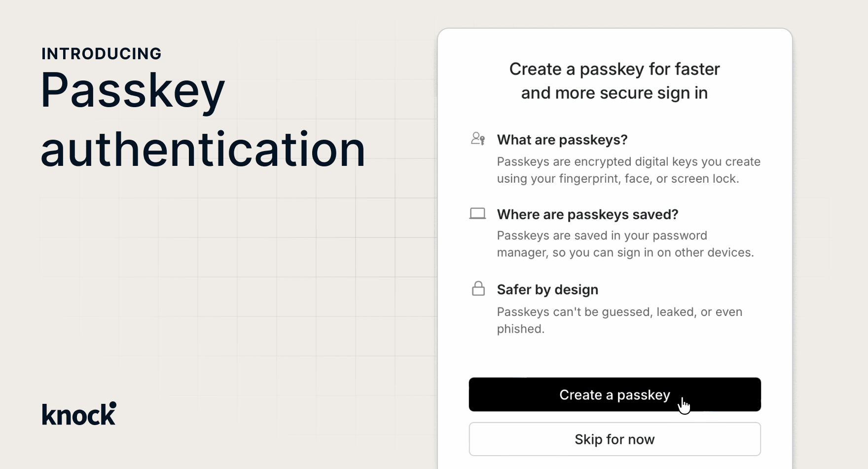Select the Skip for now button
This screenshot has width=868, height=469.
[x=615, y=439]
